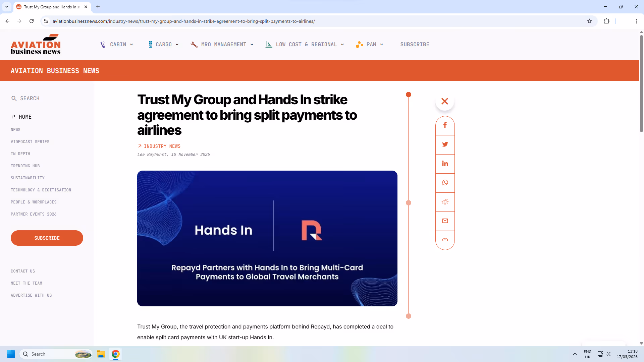This screenshot has height=362, width=644.
Task: Click the Windows taskbar Search box
Action: tap(56, 354)
